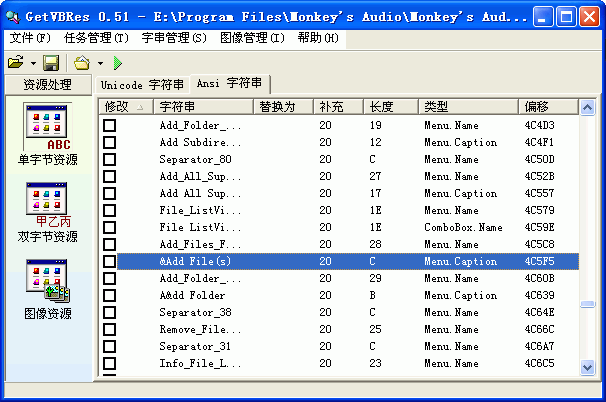Image resolution: width=606 pixels, height=402 pixels.
Task: Click the save floppy disk icon
Action: coord(51,63)
